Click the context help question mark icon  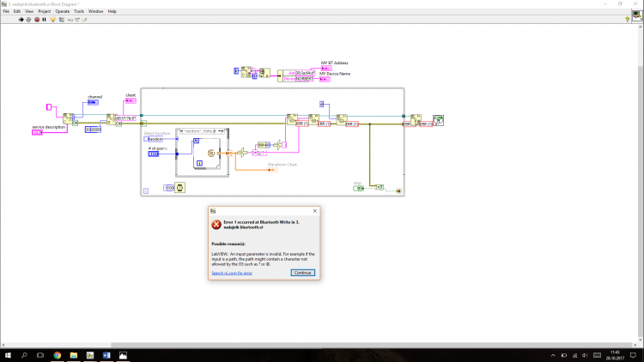[627, 19]
